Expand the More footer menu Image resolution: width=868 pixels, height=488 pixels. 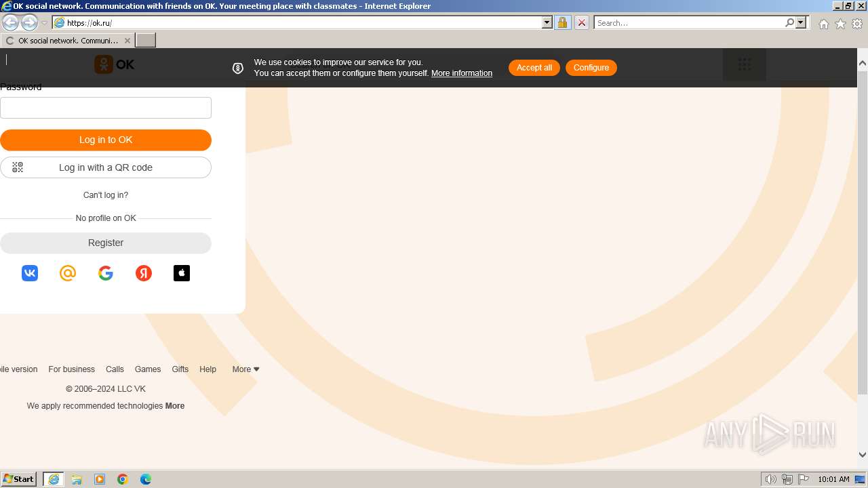(245, 369)
